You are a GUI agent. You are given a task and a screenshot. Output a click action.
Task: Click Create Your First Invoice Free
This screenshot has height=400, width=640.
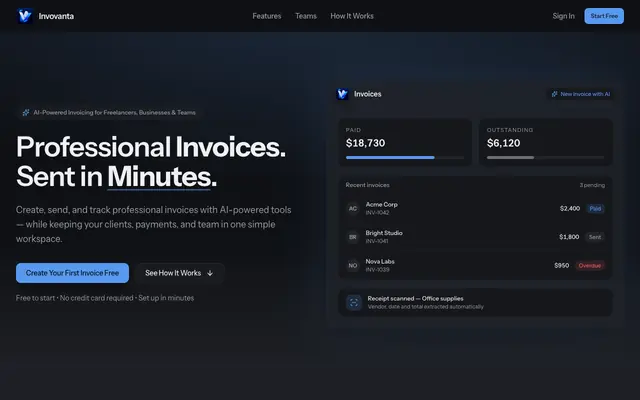click(72, 273)
